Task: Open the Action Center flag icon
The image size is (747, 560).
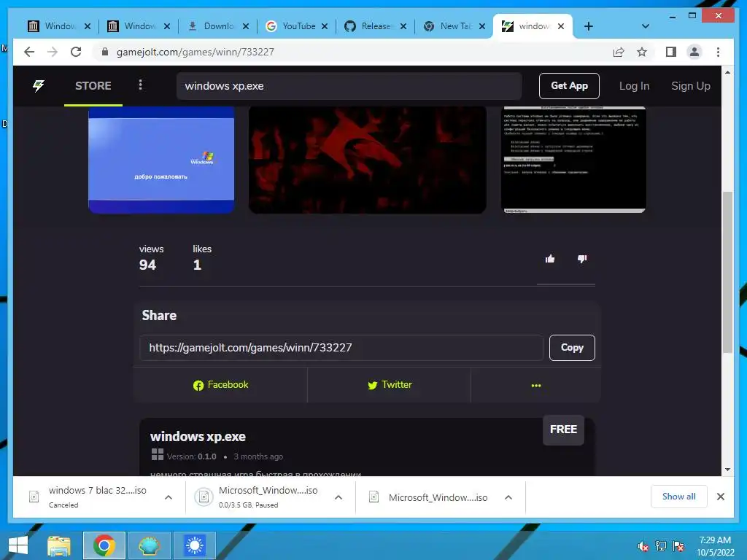Action: point(678,545)
